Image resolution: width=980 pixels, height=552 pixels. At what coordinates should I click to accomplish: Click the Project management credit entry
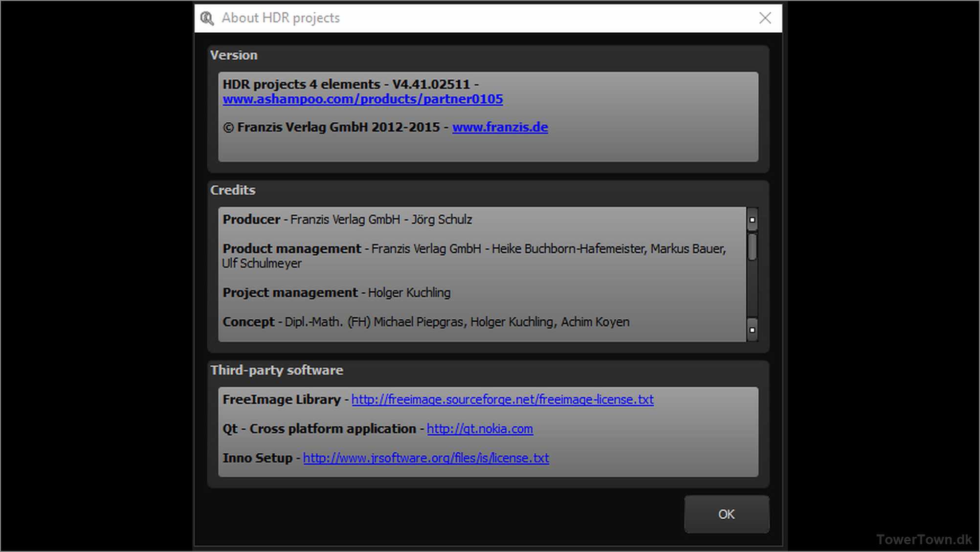tap(336, 293)
